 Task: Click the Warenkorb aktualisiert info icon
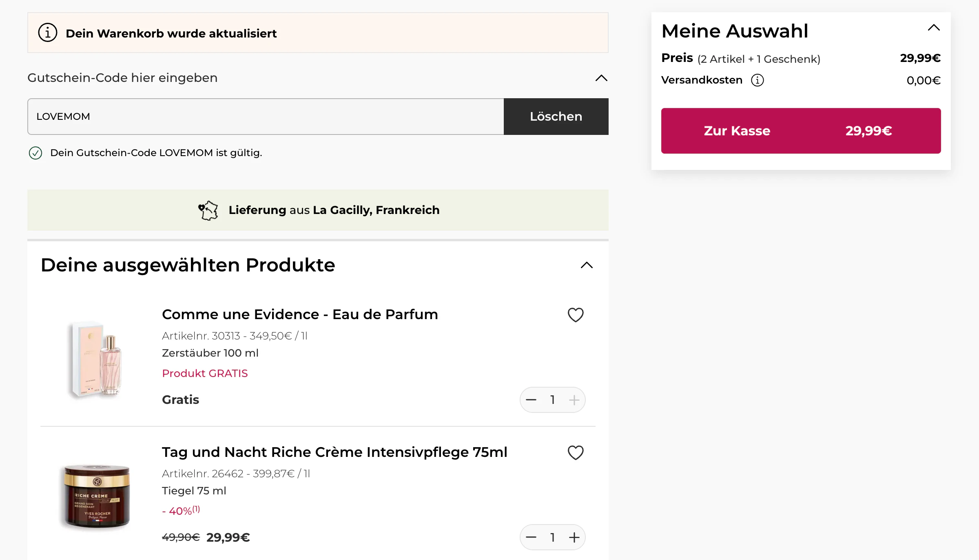[48, 33]
